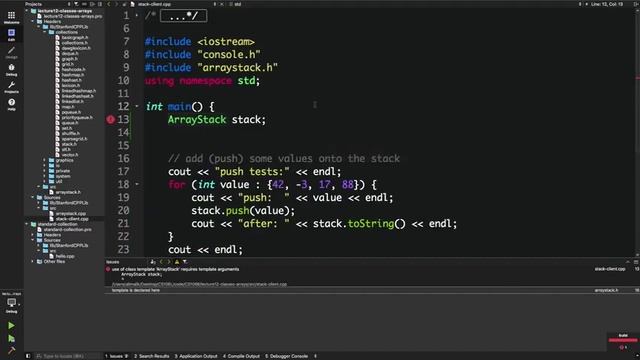640x360 pixels.
Task: Open the Debugger Console tab
Action: pyautogui.click(x=287, y=356)
